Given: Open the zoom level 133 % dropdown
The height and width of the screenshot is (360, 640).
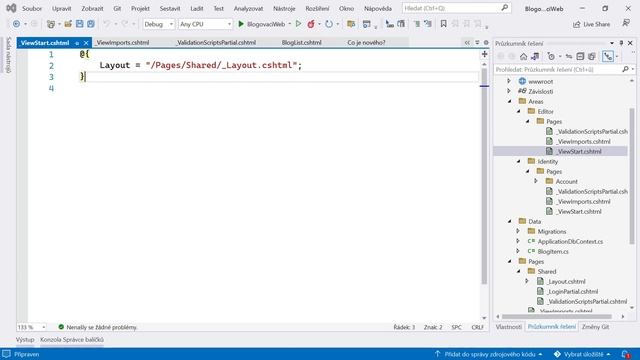Looking at the screenshot, I should pyautogui.click(x=31, y=327).
